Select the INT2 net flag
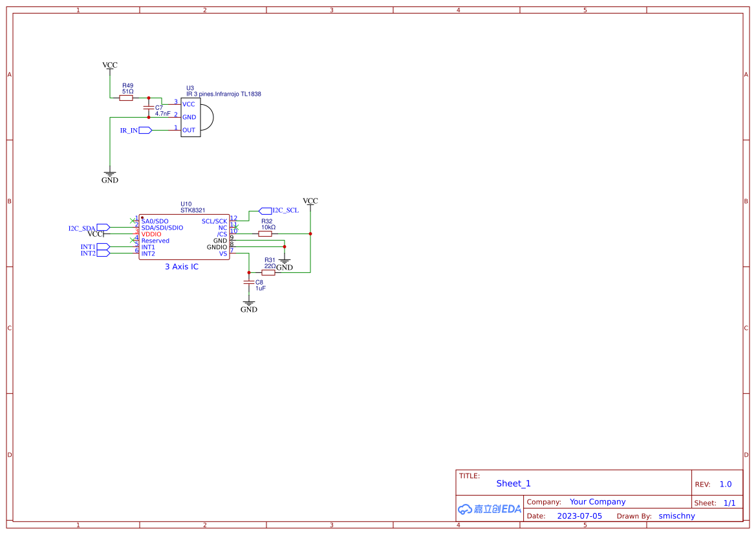This screenshot has width=756, height=535. pyautogui.click(x=102, y=253)
